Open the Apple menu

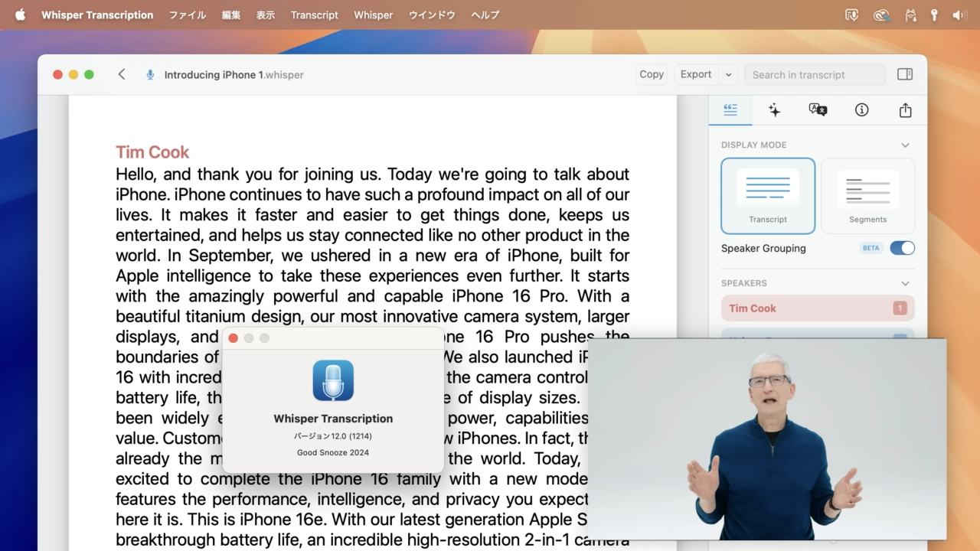click(x=20, y=15)
